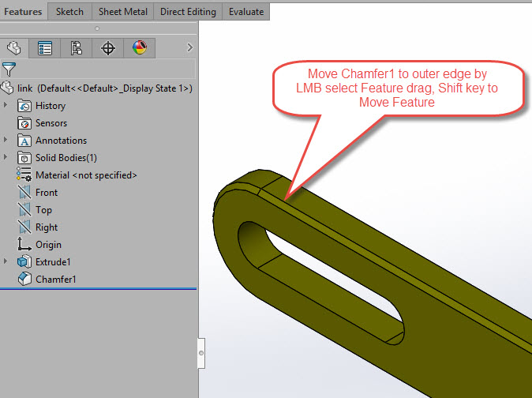This screenshot has width=532, height=398.
Task: Show more manager tabs with arrow
Action: click(190, 47)
